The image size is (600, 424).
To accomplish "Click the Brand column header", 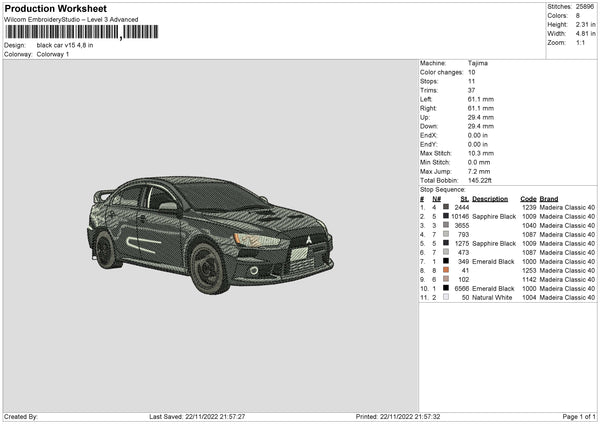I will pyautogui.click(x=549, y=198).
